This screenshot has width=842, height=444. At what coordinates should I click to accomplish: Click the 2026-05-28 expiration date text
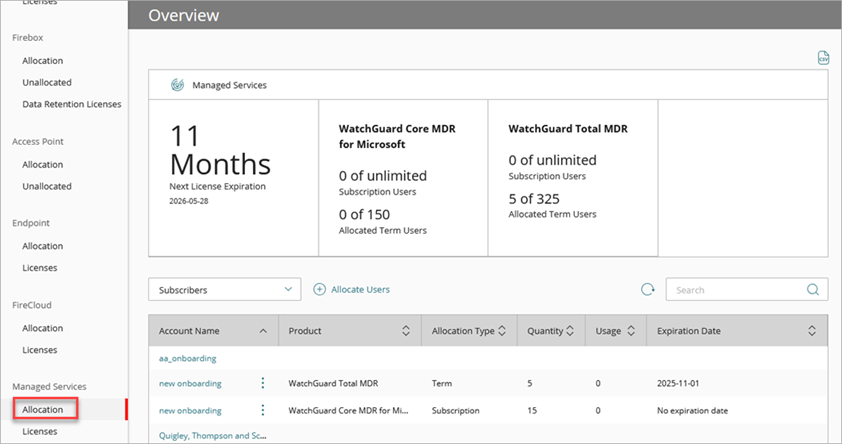(189, 201)
